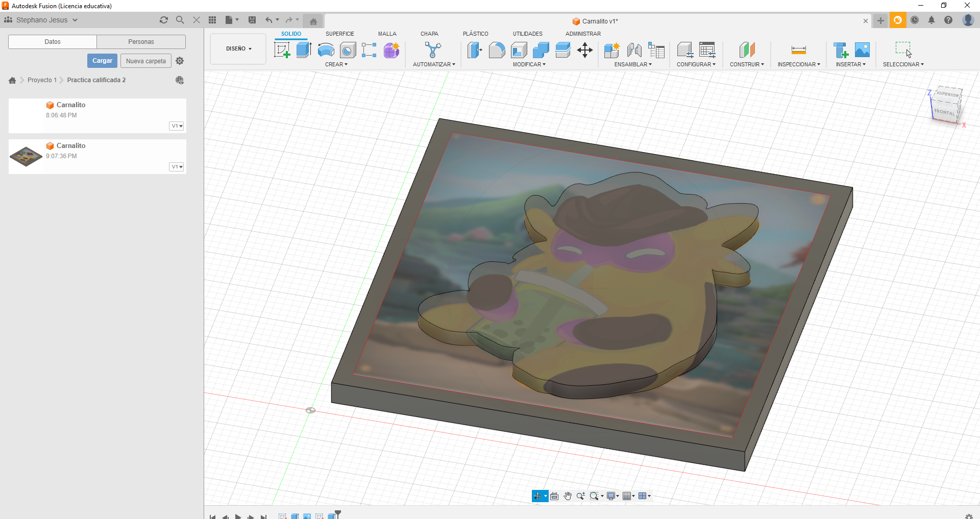Open the Grid and Snaps dropdown

coord(628,496)
